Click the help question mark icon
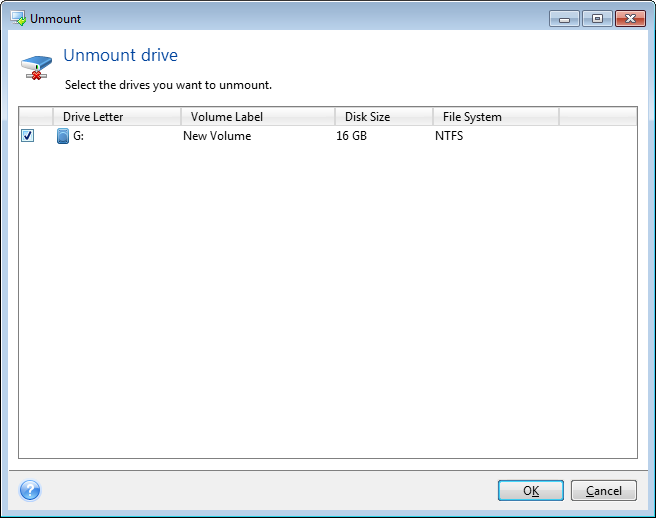656x518 pixels. coord(29,490)
